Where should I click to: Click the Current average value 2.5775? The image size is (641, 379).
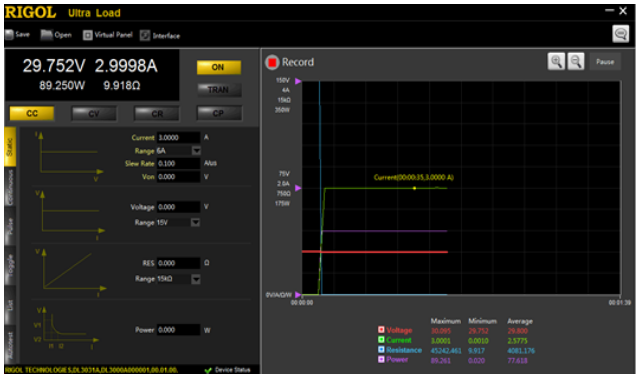click(x=517, y=341)
